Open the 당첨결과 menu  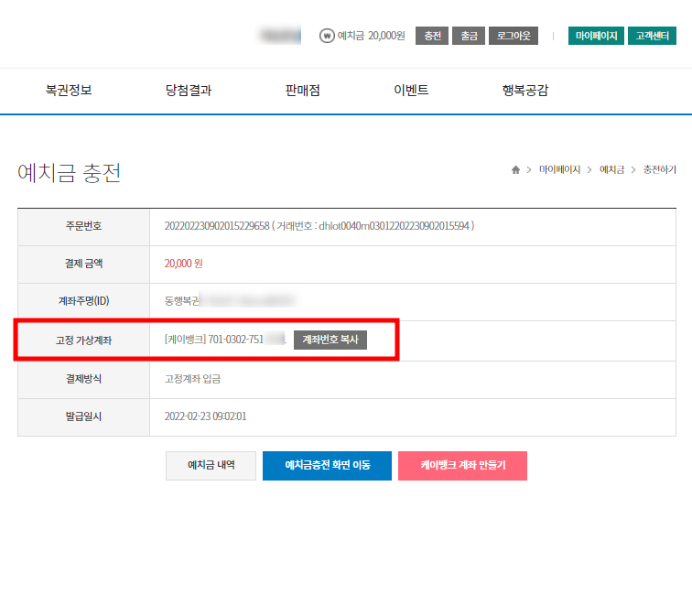(x=189, y=90)
